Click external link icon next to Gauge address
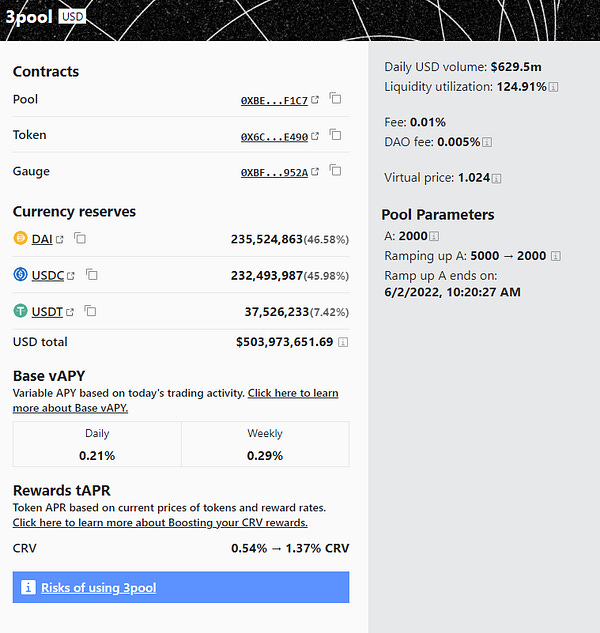This screenshot has height=633, width=600. pyautogui.click(x=315, y=171)
